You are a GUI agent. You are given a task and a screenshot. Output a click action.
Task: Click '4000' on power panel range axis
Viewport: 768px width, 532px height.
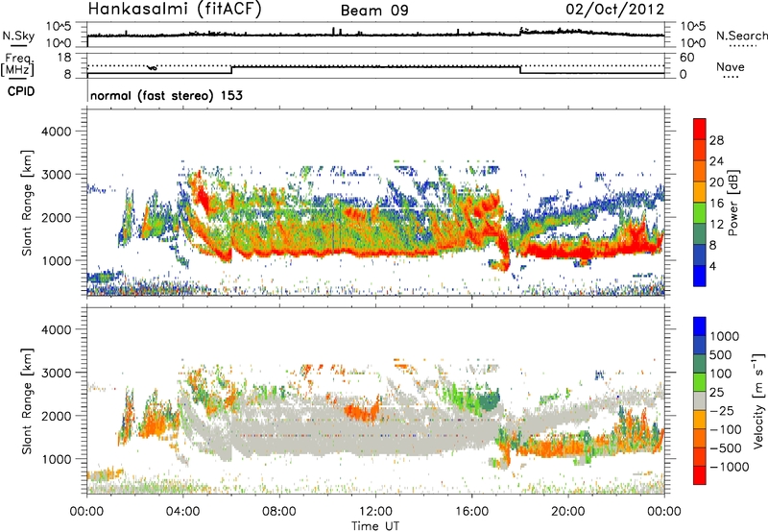pos(57,132)
